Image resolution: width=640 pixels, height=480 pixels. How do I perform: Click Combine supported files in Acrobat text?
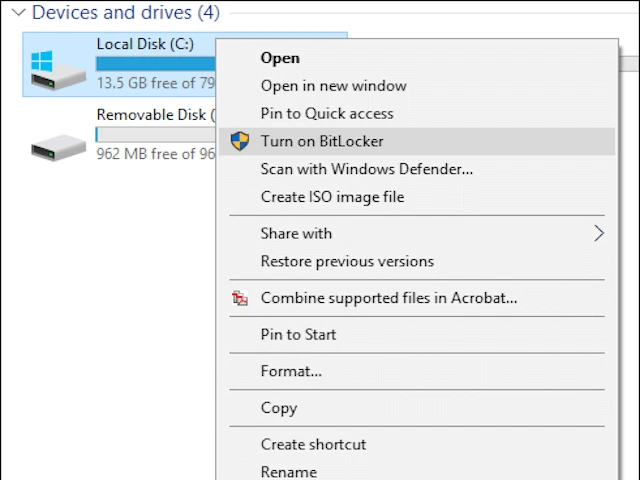click(388, 298)
